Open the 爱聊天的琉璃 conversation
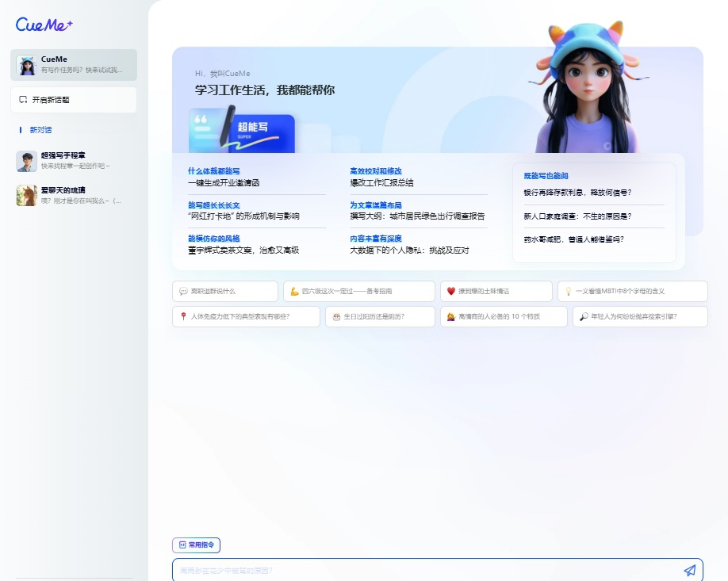The height and width of the screenshot is (581, 728). (x=75, y=195)
